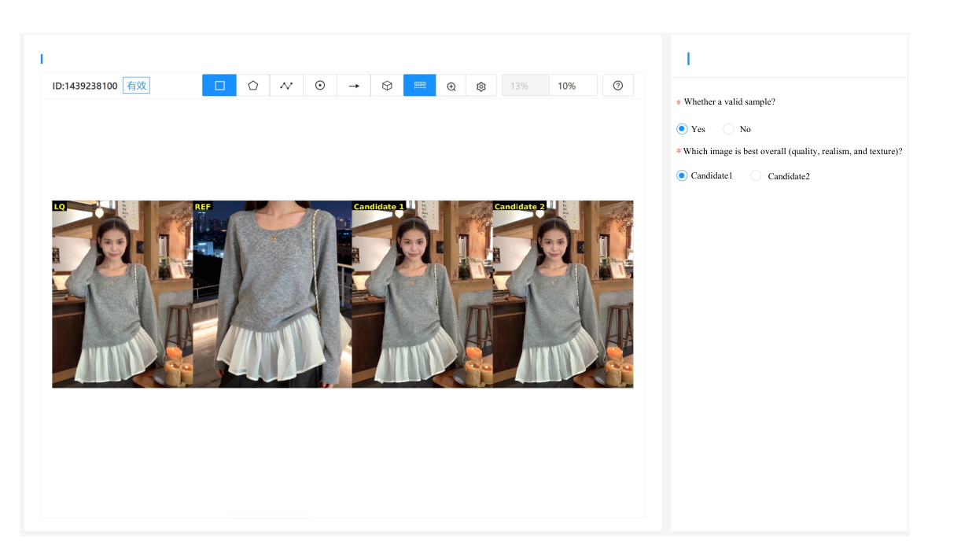Select the arrow annotation tool
Viewport: 961px width, 560px height.
click(354, 86)
